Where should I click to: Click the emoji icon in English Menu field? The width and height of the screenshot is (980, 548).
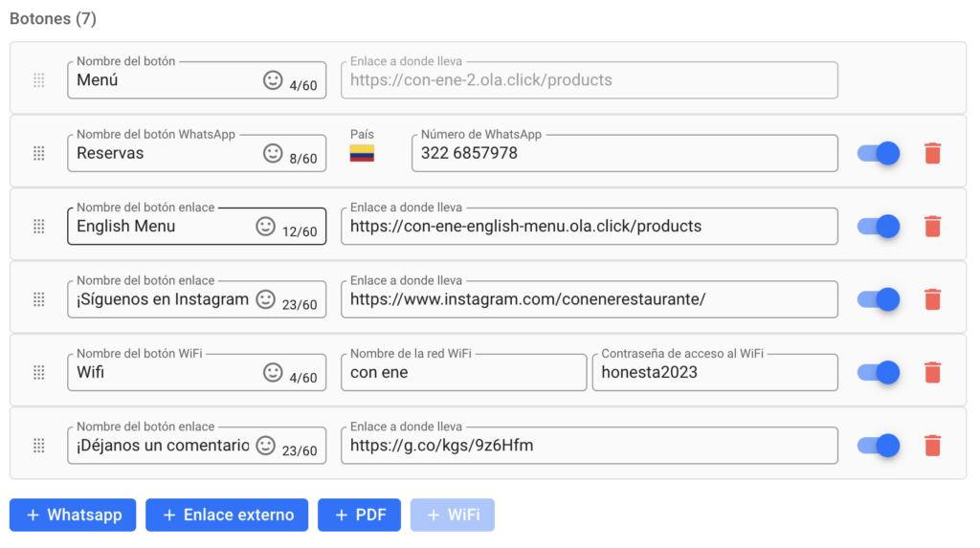point(266,227)
